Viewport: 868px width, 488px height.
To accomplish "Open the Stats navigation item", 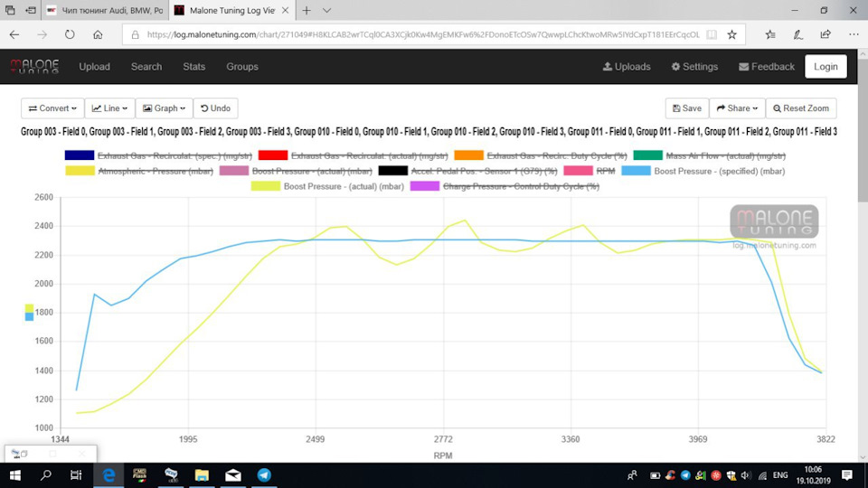I will click(x=193, y=66).
